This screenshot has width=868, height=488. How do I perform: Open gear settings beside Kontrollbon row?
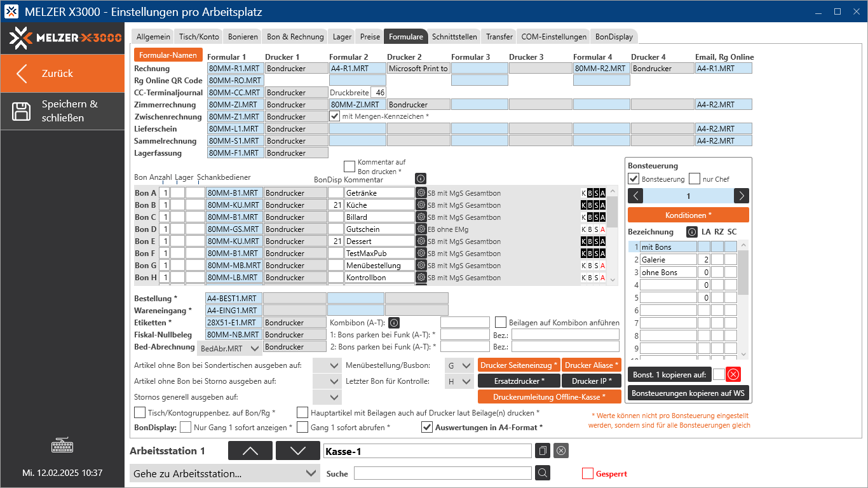click(x=420, y=277)
